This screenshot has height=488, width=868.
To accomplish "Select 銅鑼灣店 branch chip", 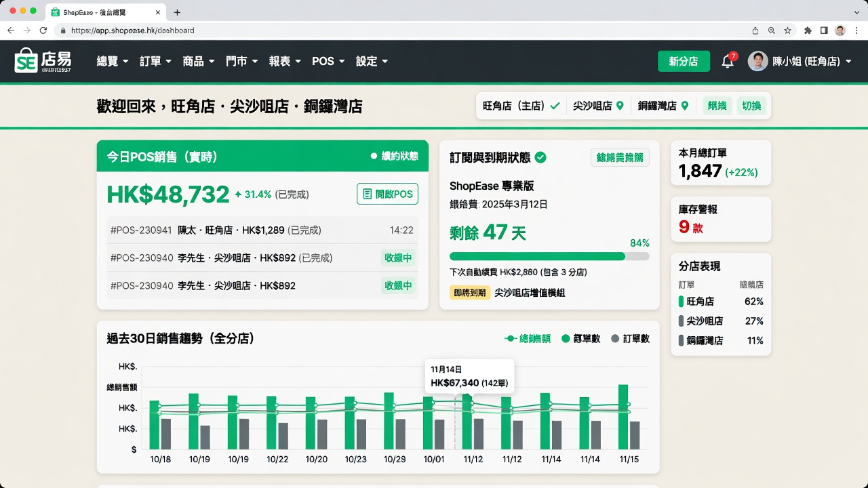I will tap(663, 106).
